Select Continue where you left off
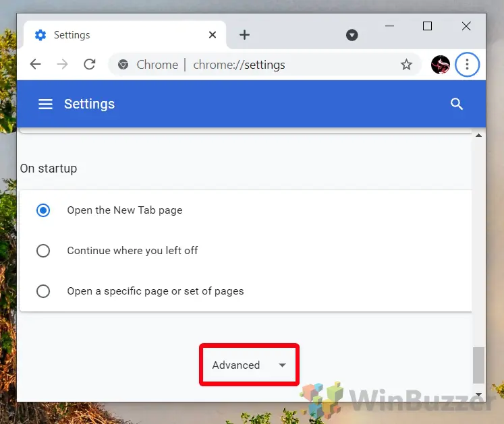Viewport: 504px width, 424px height. click(43, 251)
